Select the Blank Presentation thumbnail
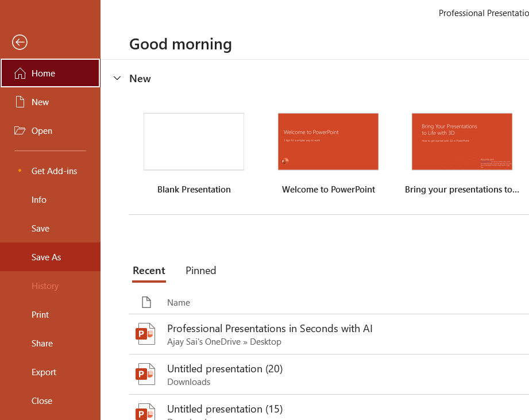 pyautogui.click(x=194, y=141)
